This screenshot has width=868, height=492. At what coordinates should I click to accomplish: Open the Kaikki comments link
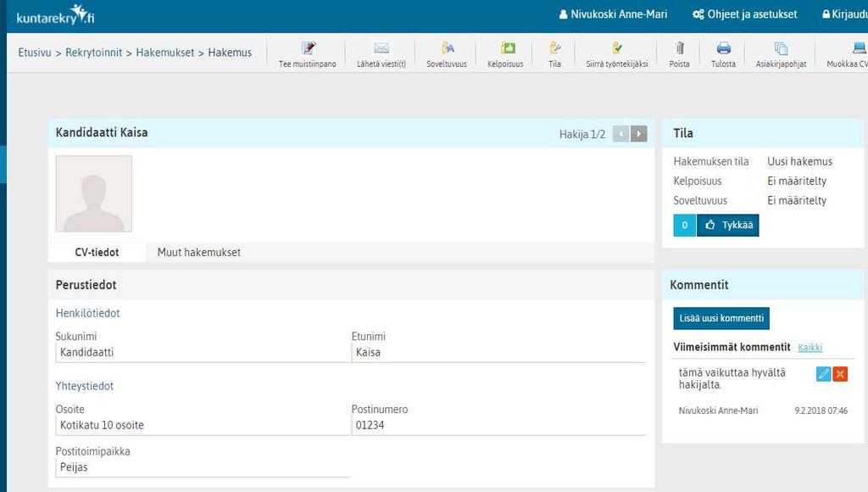[810, 348]
